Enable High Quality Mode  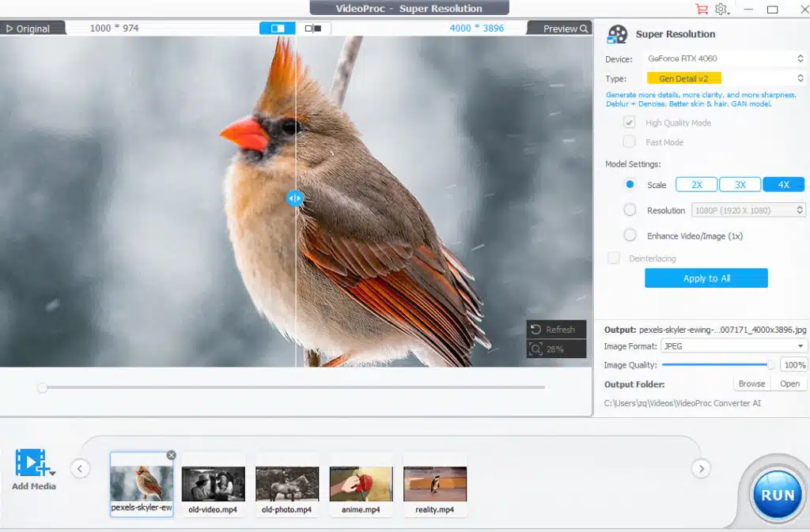(x=629, y=123)
